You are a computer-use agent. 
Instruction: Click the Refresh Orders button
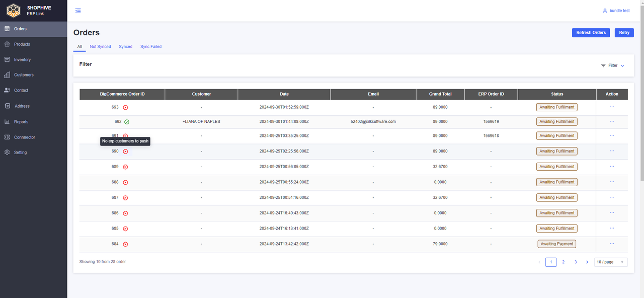click(x=591, y=33)
